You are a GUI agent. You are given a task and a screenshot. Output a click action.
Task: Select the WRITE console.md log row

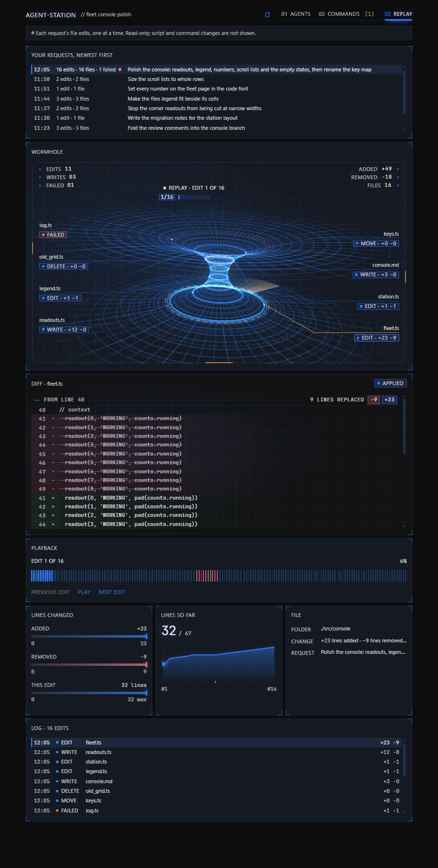[x=217, y=781]
